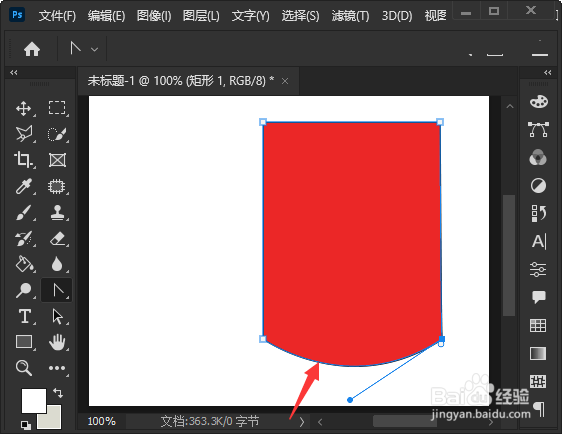Select the Hand tool

tap(57, 342)
